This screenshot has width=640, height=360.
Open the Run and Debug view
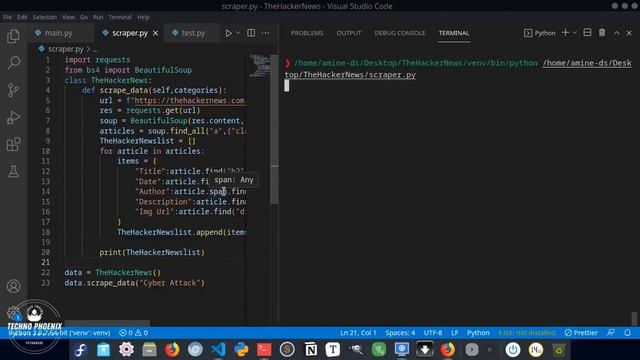tap(13, 117)
